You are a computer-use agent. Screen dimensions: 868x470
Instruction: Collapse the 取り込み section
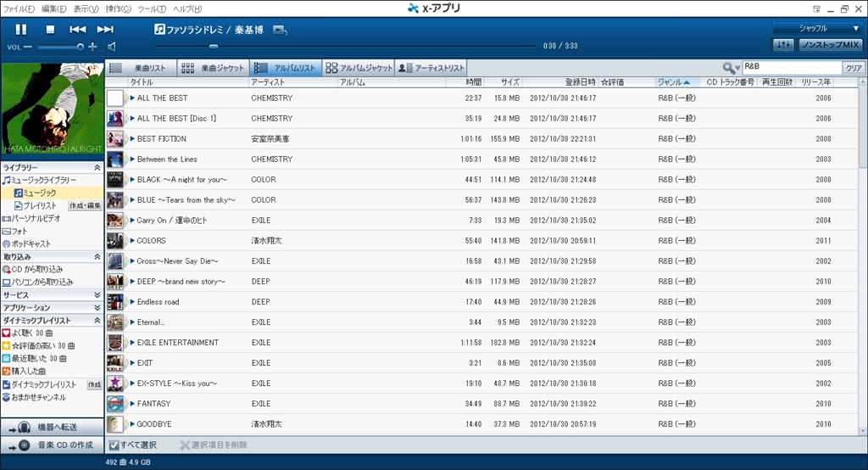tap(97, 256)
